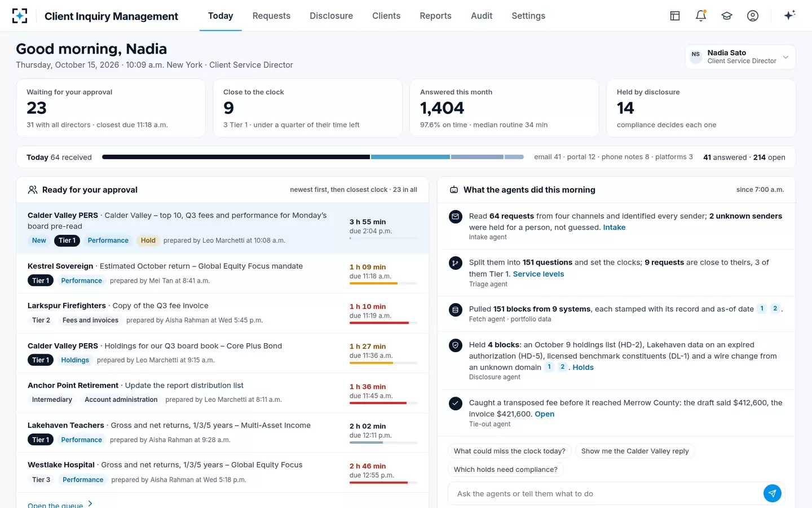
Task: Open the Held by disclosure card
Action: coord(701,108)
